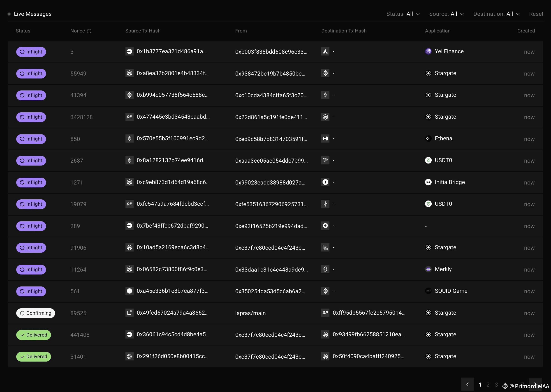Click the Status column header
The width and height of the screenshot is (551, 392).
point(23,31)
